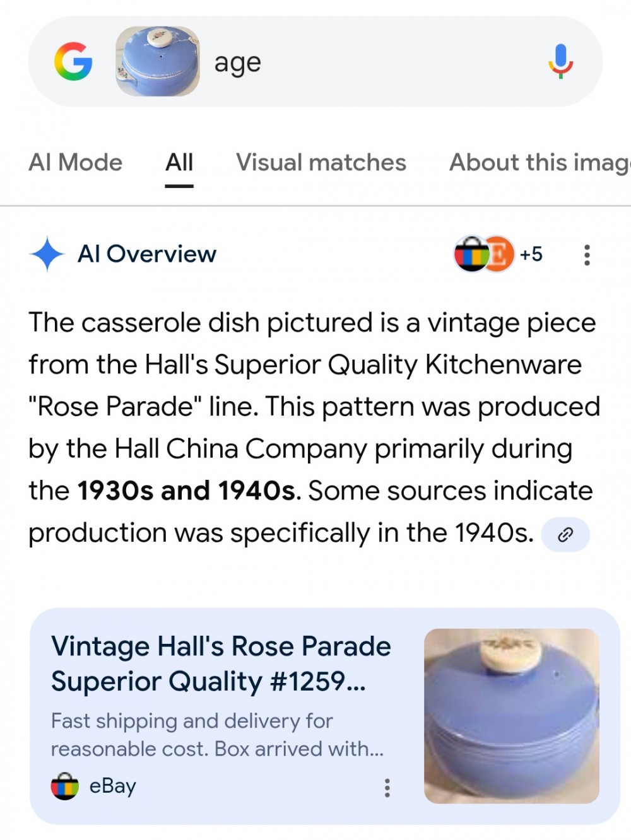
Task: Click the link chip after the overview paragraph
Action: click(565, 535)
